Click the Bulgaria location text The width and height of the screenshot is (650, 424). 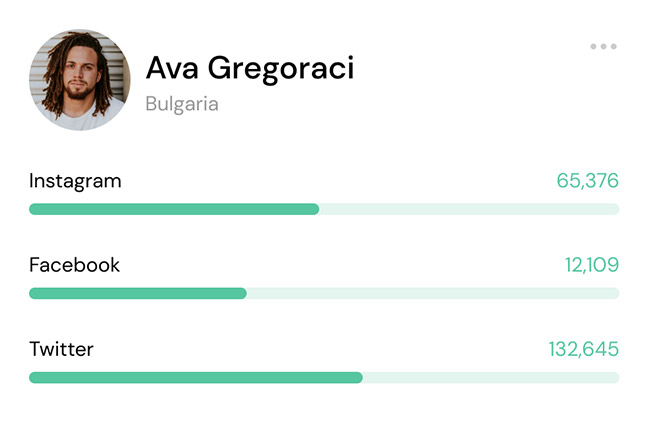[x=181, y=104]
